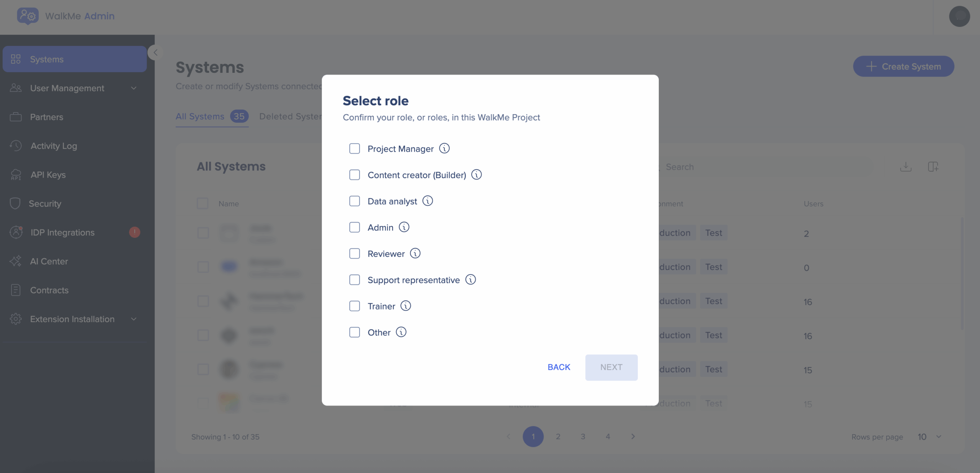Expand the Extension Installation submenu chevron

[134, 319]
